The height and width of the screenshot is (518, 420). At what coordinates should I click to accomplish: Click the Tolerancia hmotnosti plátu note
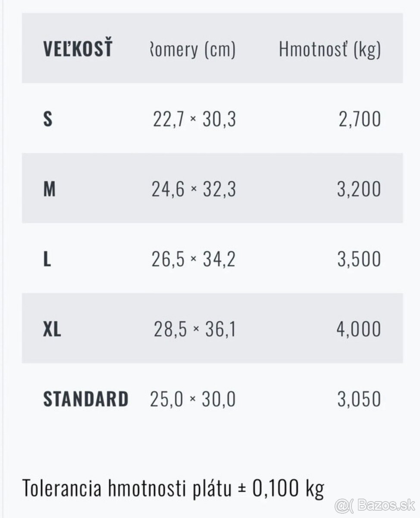click(173, 488)
